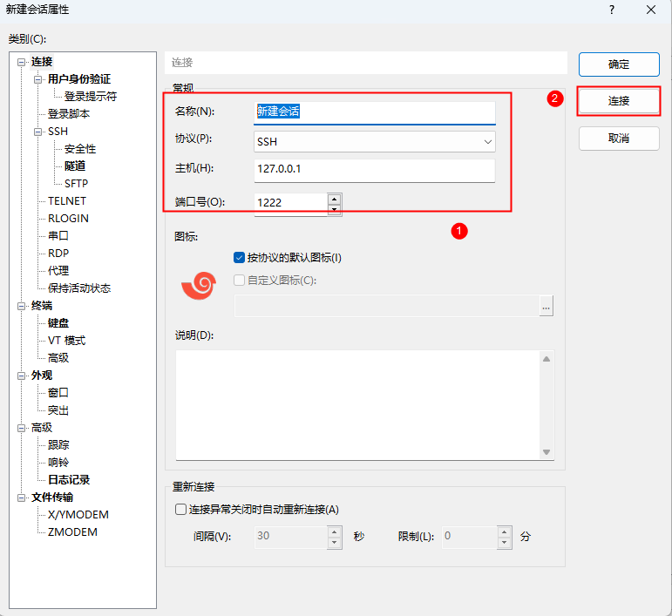Click the 连接 button to connect
This screenshot has width=672, height=616.
[619, 101]
